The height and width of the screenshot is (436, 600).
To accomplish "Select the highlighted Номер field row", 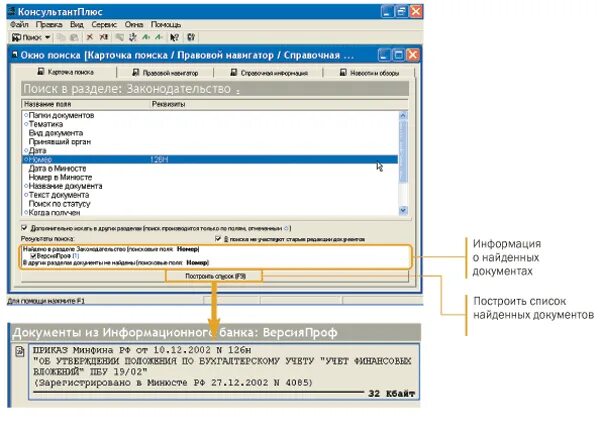I will coord(210,159).
